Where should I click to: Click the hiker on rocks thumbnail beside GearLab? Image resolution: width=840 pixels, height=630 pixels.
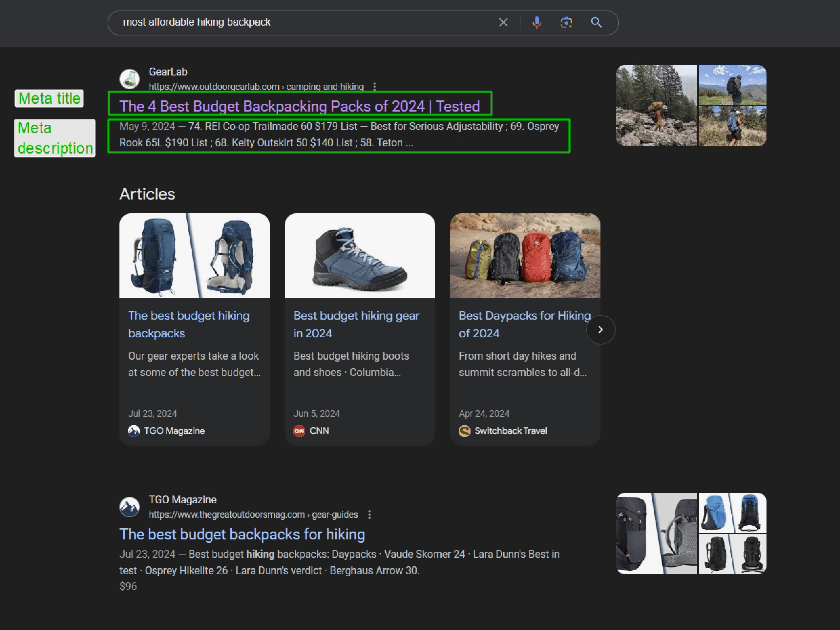[x=656, y=106]
